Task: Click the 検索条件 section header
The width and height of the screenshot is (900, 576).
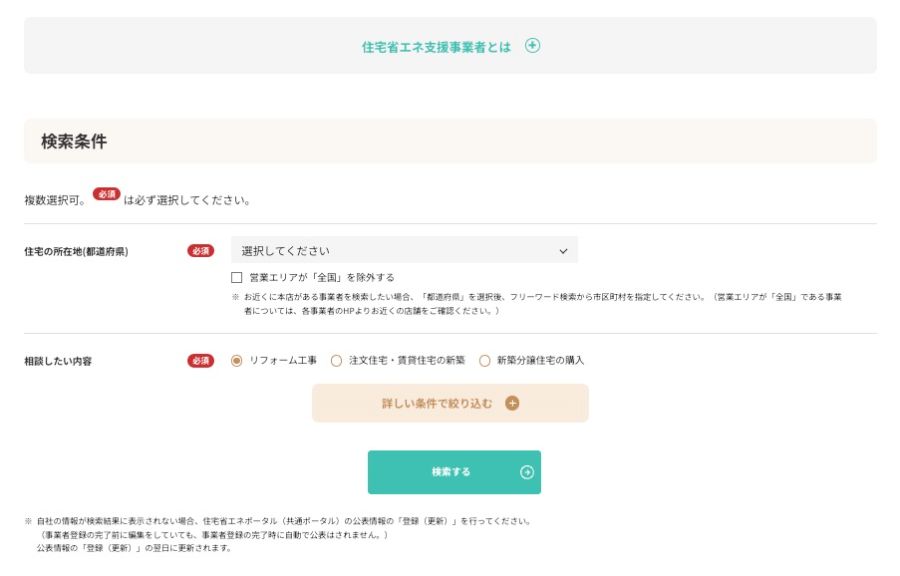Action: [x=74, y=142]
